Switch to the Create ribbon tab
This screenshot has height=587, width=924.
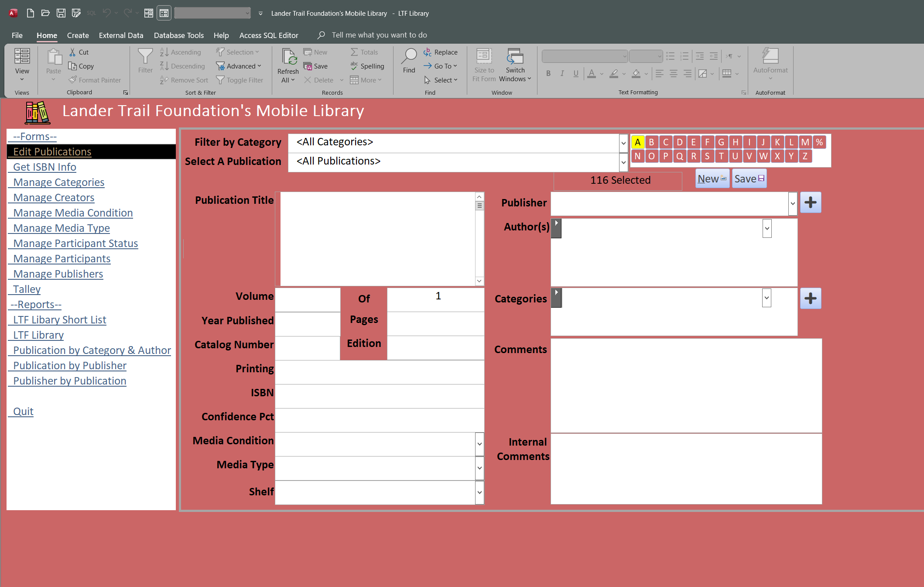78,35
